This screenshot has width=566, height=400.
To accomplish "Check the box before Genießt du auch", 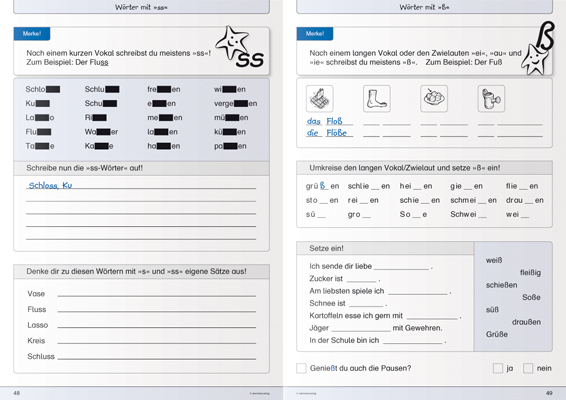I will pyautogui.click(x=301, y=368).
